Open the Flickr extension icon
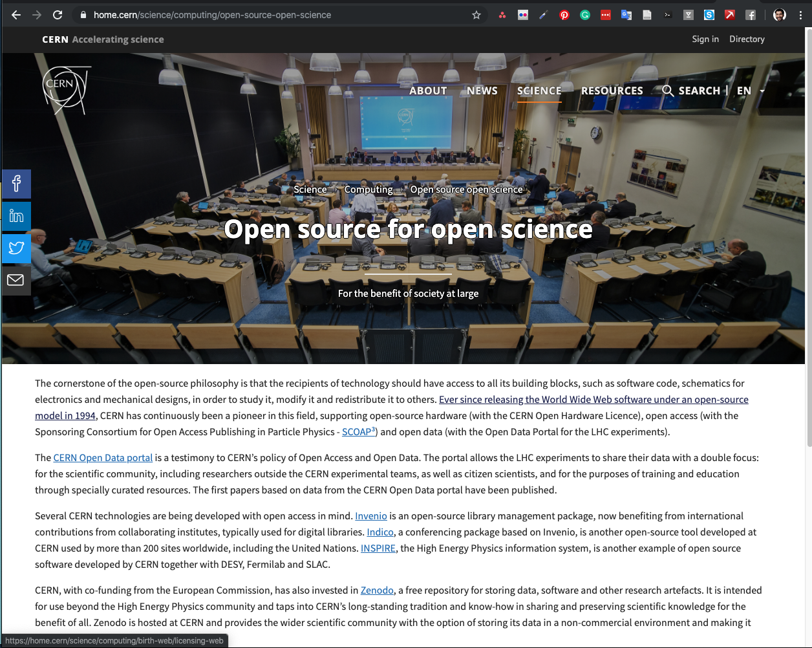 coord(523,15)
